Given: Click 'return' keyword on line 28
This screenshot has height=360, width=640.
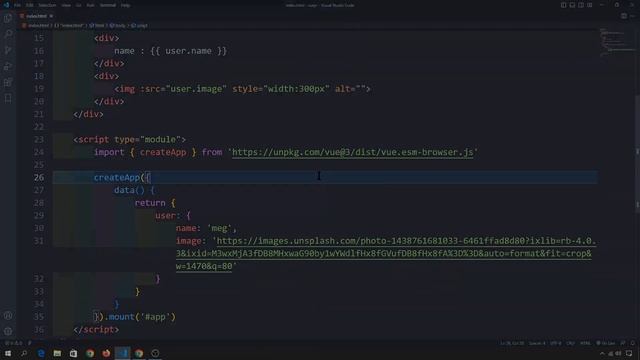Looking at the screenshot, I should coord(150,203).
